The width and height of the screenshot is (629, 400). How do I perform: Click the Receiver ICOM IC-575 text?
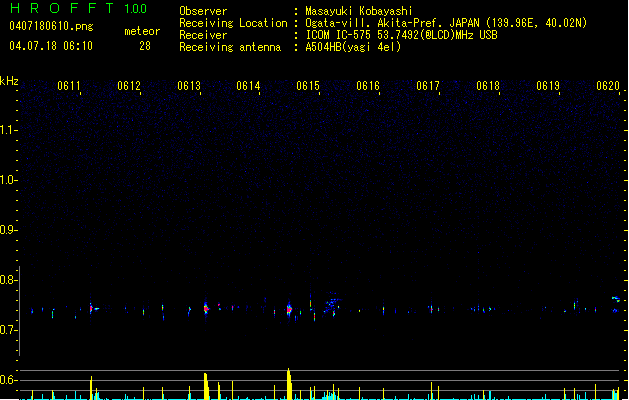tap(402, 35)
